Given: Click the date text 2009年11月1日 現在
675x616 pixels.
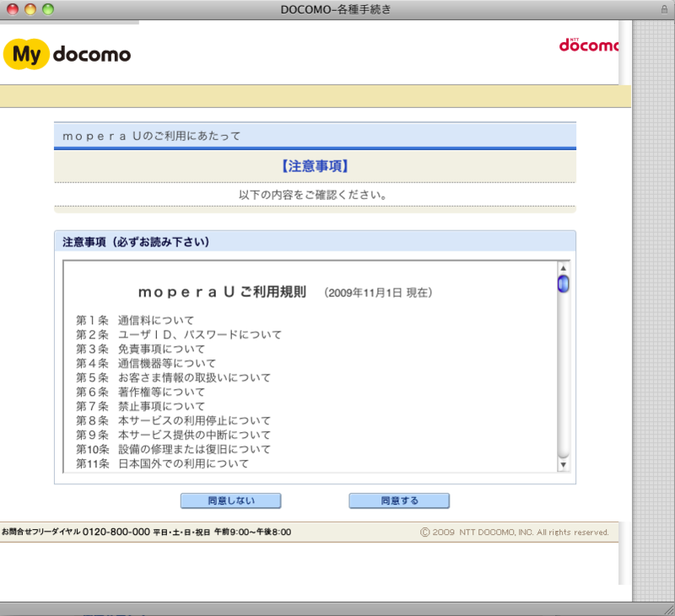Looking at the screenshot, I should [x=378, y=293].
